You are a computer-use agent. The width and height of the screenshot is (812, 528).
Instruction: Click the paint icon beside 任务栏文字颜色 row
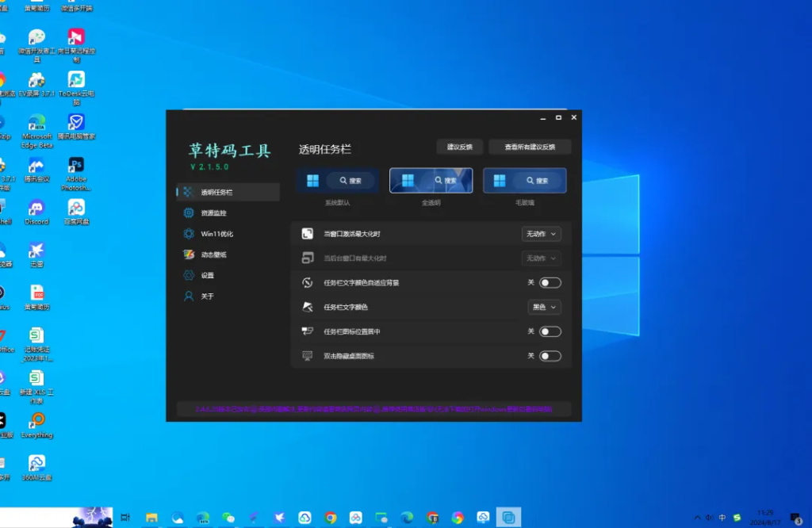point(308,307)
